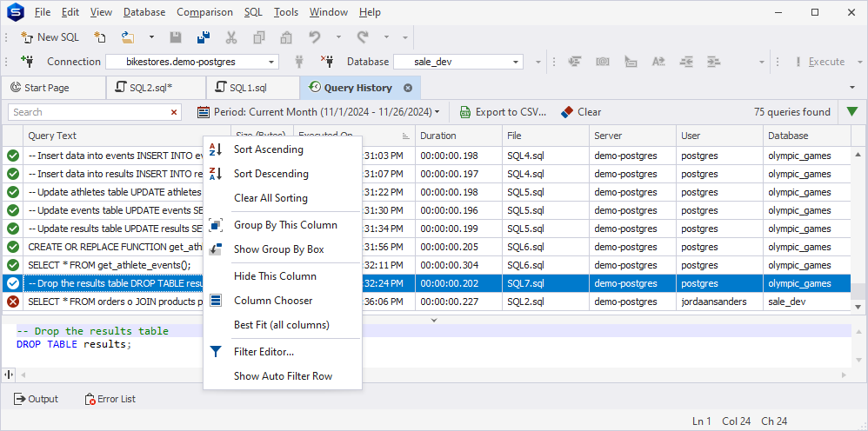Click the gray Connect plug icon
The width and height of the screenshot is (868, 431).
pos(299,62)
